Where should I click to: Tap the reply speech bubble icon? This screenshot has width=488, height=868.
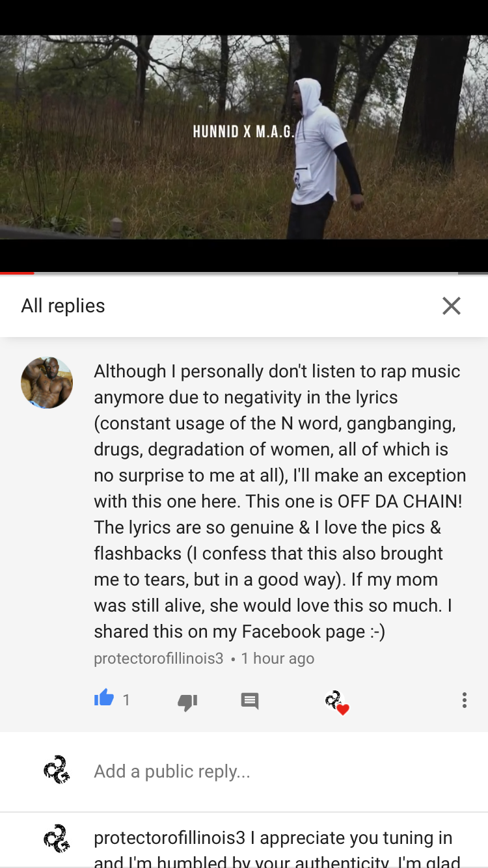(x=250, y=701)
